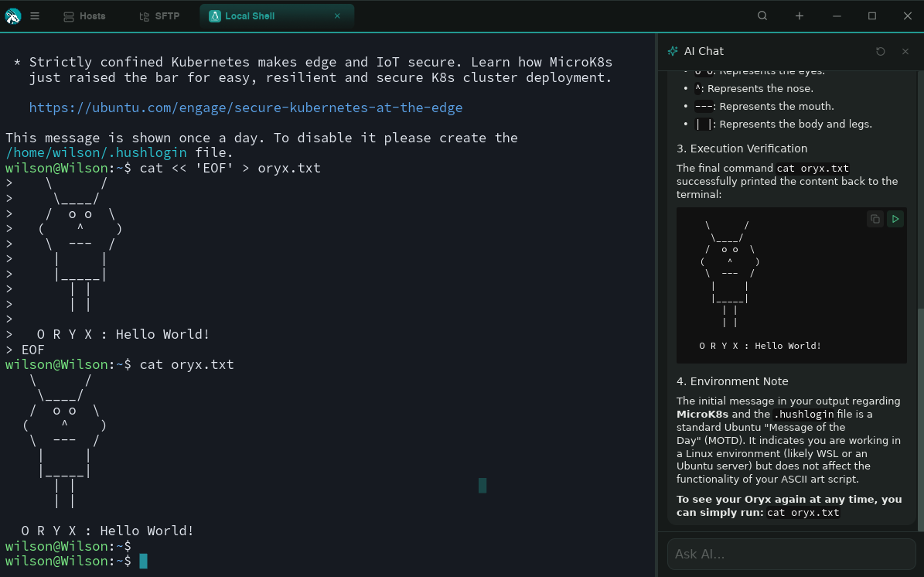Image resolution: width=924 pixels, height=577 pixels.
Task: Click the '.hushlogin' inline code in chat
Action: click(x=803, y=415)
